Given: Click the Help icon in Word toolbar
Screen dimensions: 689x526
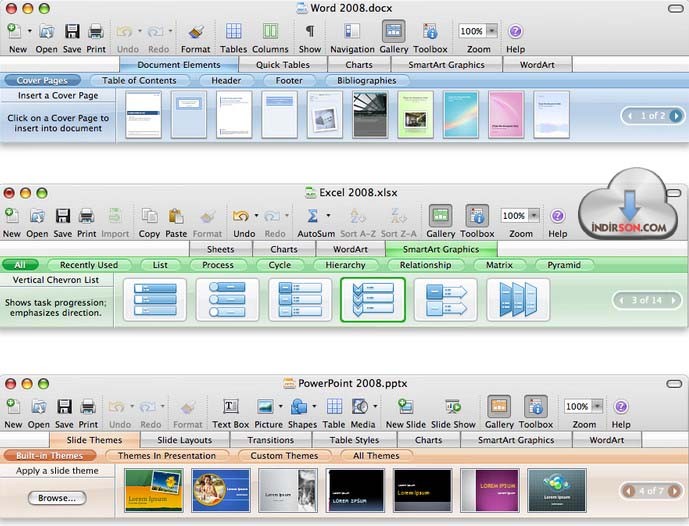Looking at the screenshot, I should [515, 32].
